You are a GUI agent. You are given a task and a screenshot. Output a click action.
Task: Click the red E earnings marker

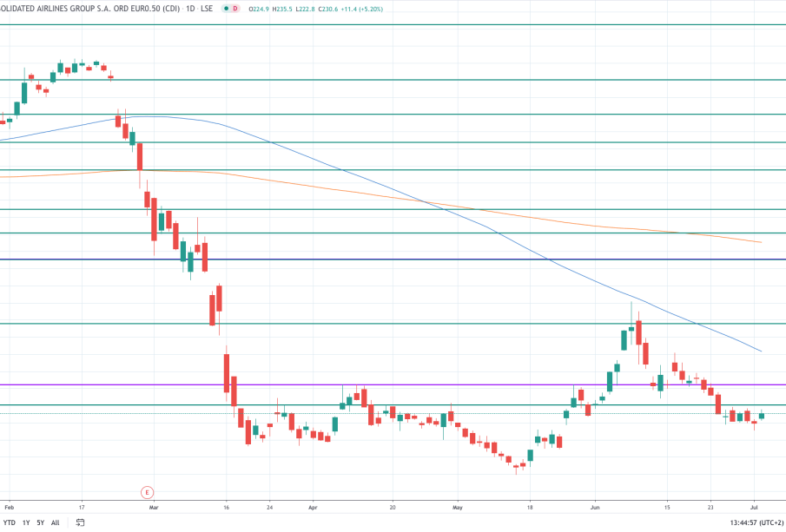pyautogui.click(x=148, y=492)
